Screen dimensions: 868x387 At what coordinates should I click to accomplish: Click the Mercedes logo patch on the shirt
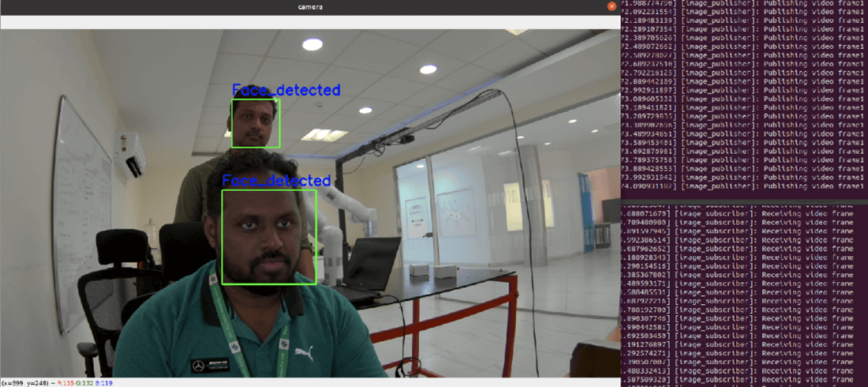coord(208,366)
